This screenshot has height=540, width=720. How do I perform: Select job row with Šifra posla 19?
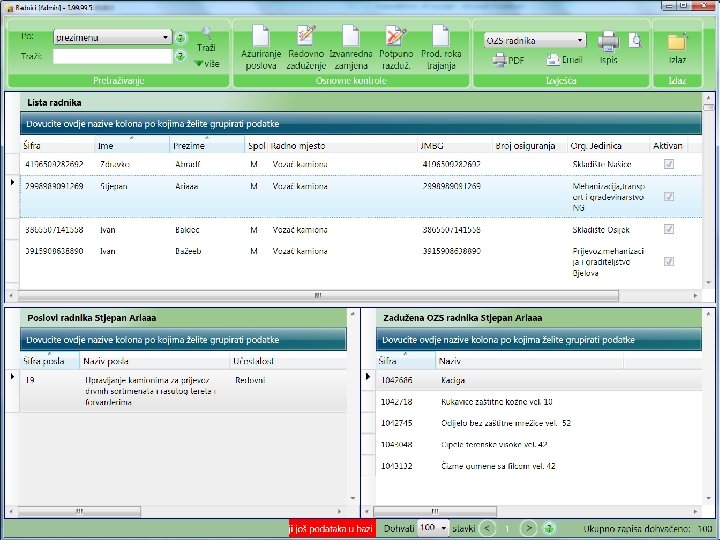183,391
